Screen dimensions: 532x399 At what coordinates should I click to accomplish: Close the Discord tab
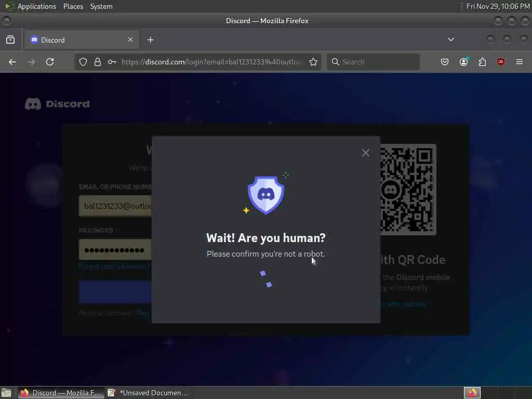point(130,39)
